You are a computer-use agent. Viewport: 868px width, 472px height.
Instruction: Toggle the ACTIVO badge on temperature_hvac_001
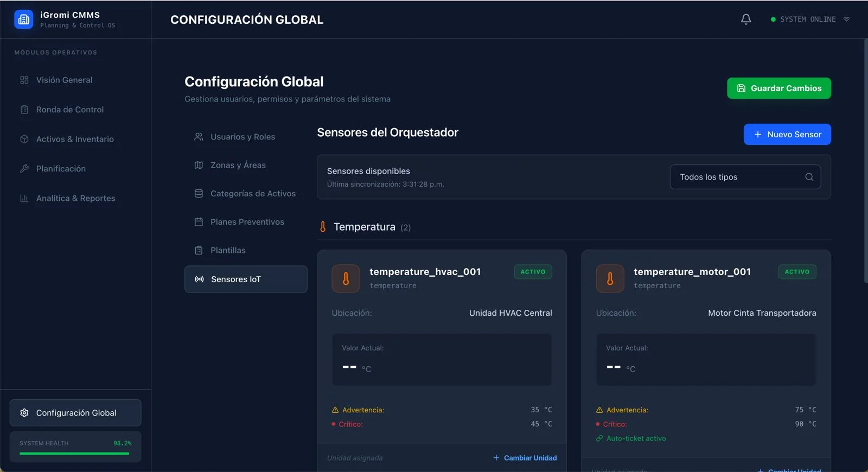[532, 272]
